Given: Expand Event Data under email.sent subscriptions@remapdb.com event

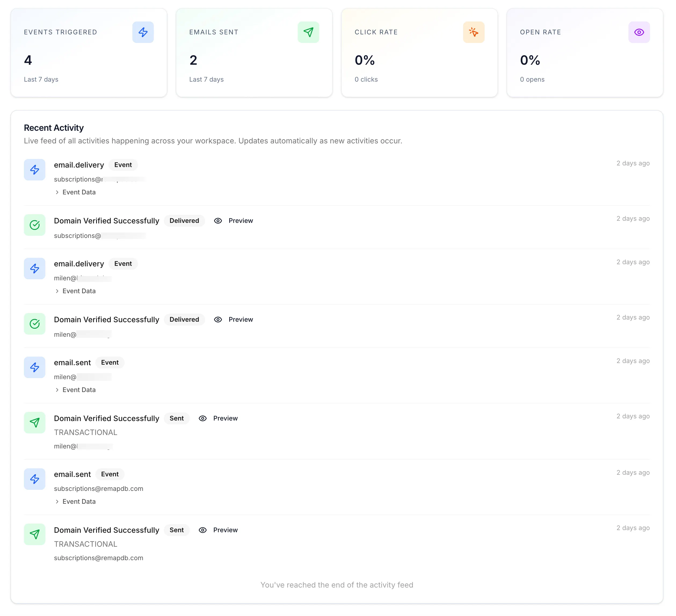Looking at the screenshot, I should click(75, 502).
